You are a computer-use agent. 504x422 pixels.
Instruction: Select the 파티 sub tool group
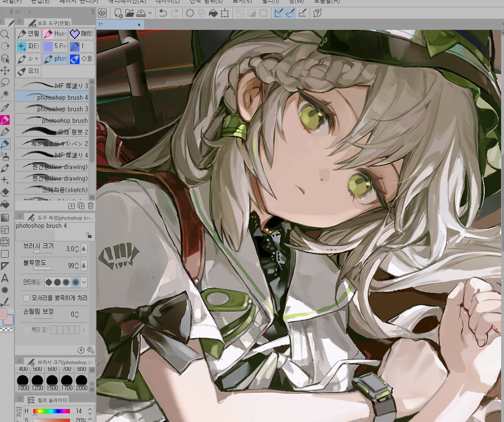[28, 46]
